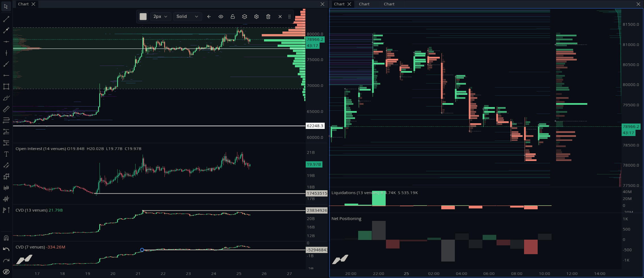Grab the drawing toolbar drag handle

(290, 16)
